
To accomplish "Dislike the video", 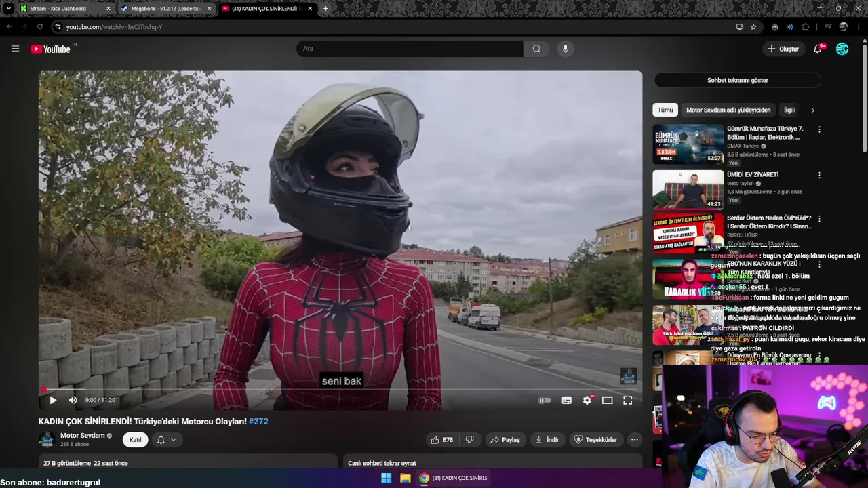I will click(x=469, y=440).
